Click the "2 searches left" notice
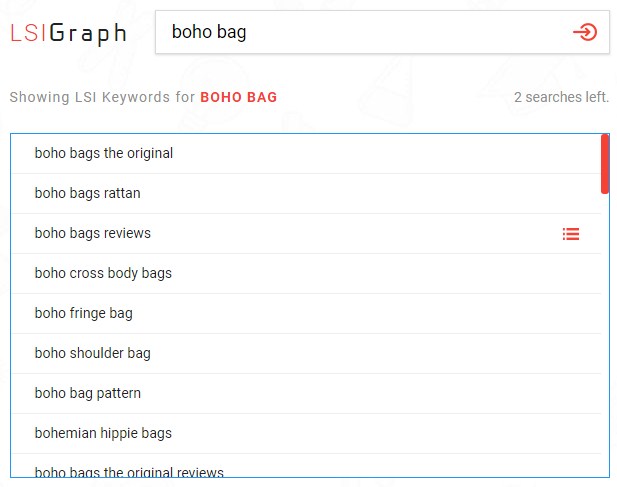The width and height of the screenshot is (617, 487). 561,97
